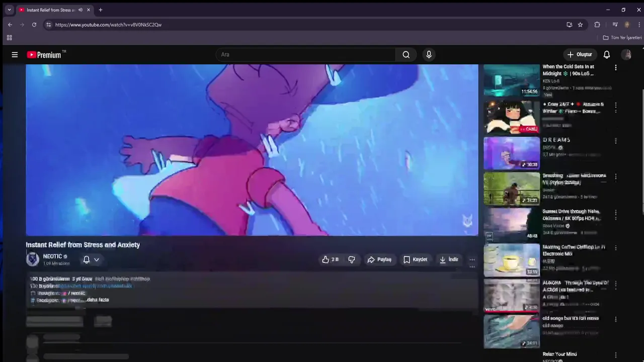The height and width of the screenshot is (362, 644).
Task: Click the search magnifier button
Action: coord(406,55)
